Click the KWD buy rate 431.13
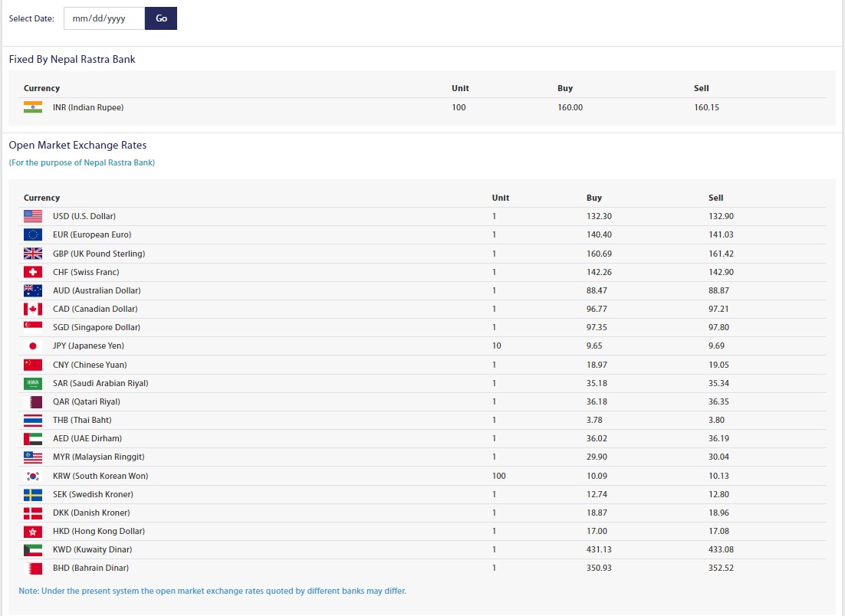 pyautogui.click(x=600, y=549)
